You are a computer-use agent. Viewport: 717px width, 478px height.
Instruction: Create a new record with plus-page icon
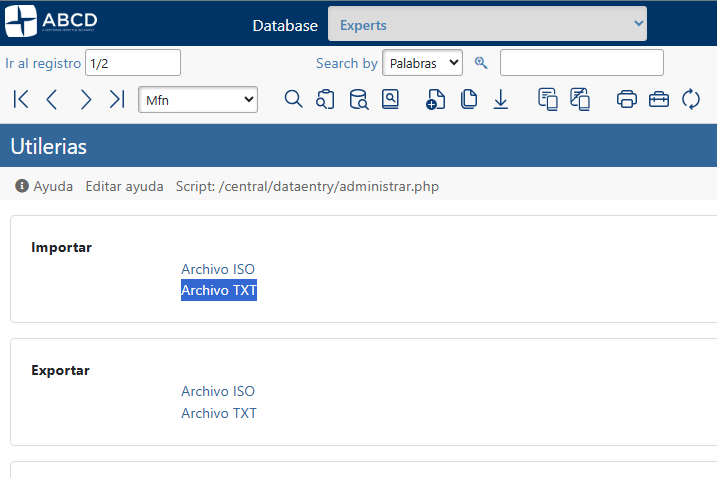[x=435, y=99]
